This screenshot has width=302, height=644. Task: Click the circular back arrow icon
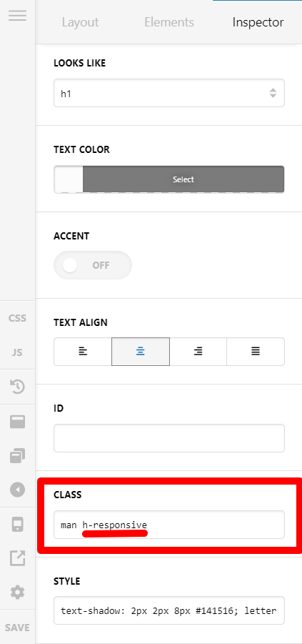[17, 490]
